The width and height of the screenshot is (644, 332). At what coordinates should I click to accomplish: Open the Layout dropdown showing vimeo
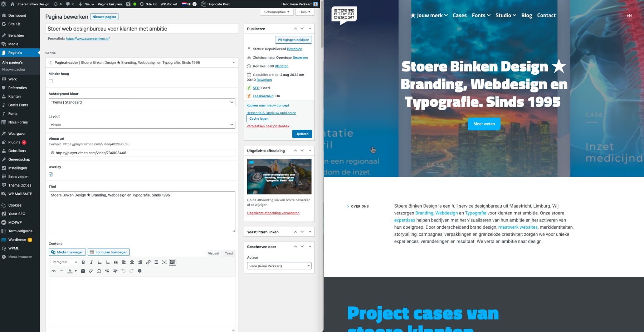pyautogui.click(x=142, y=125)
